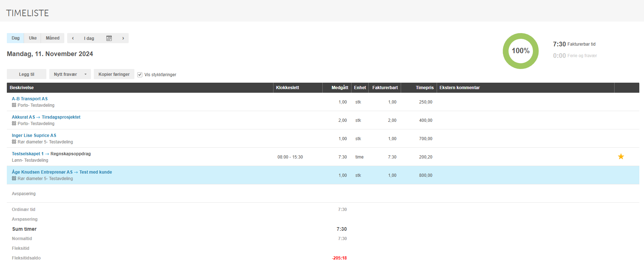This screenshot has width=644, height=271.
Task: Click medgått 2,00 in Akkurat AS row
Action: 342,120
